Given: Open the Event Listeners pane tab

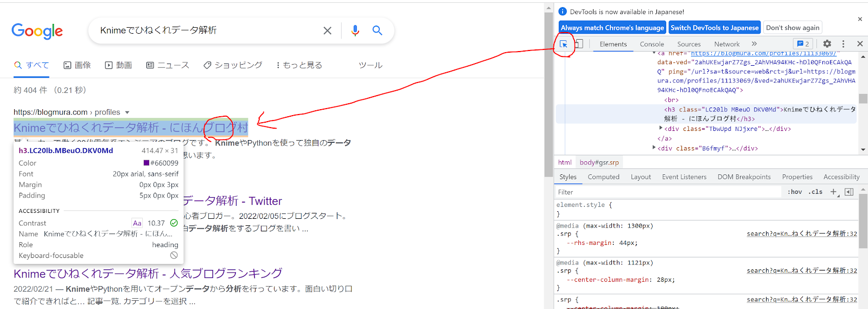Looking at the screenshot, I should [684, 177].
